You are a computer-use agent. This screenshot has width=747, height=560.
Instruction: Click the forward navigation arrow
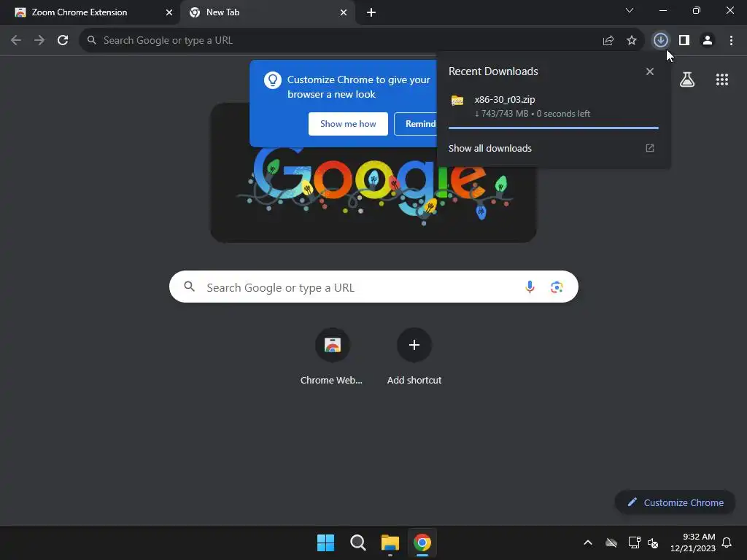[x=39, y=41]
